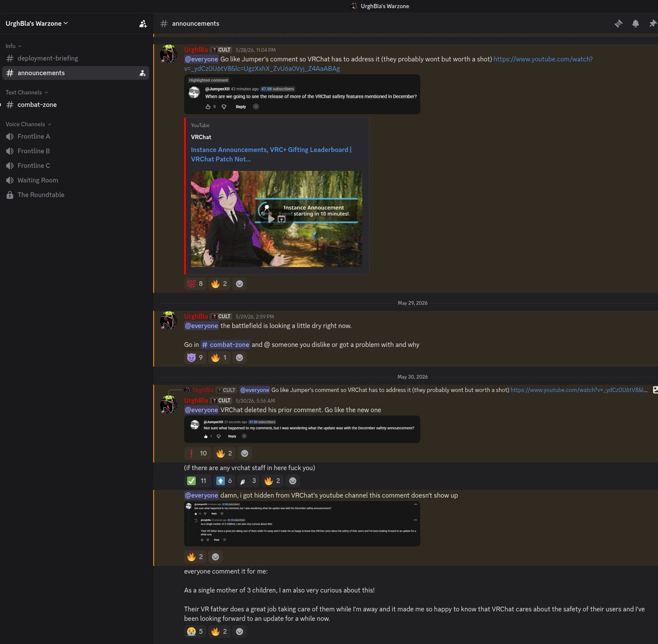Toggle the fire reaction under the hidden-comment screenshot
The width and height of the screenshot is (658, 644).
(195, 557)
